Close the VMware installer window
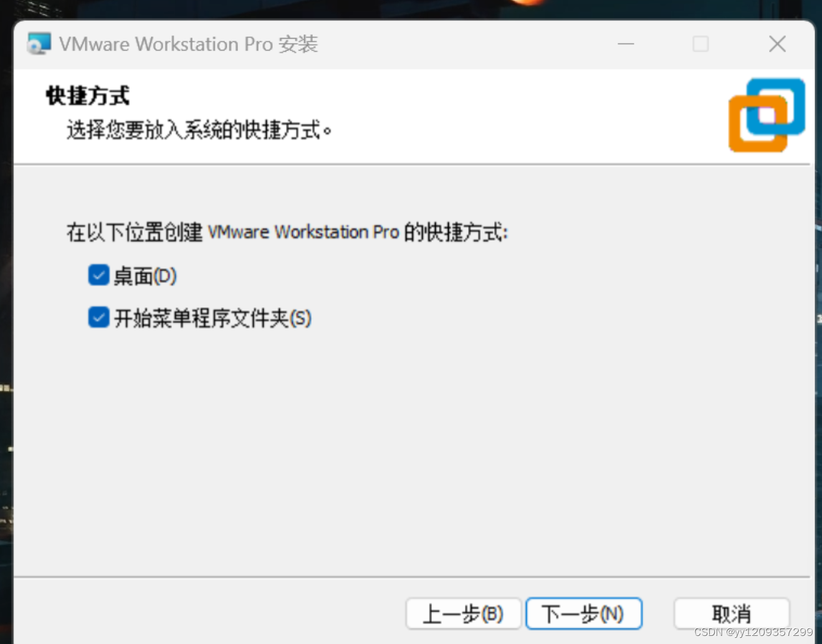The width and height of the screenshot is (822, 644). [777, 44]
